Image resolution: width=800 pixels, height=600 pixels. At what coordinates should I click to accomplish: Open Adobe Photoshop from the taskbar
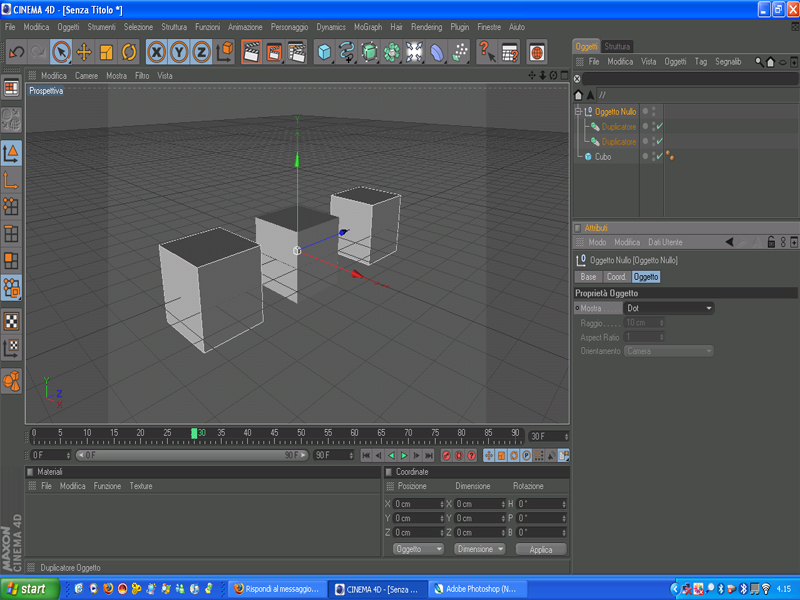(475, 589)
